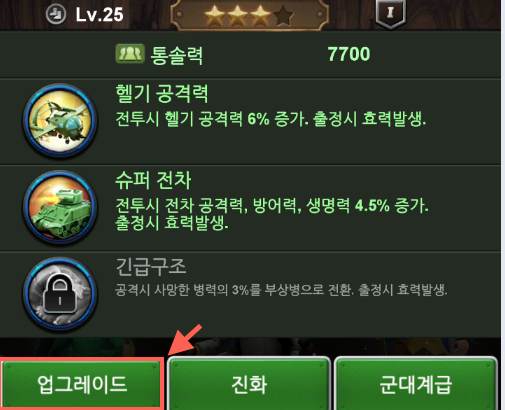Tap the empty fourth star

[x=283, y=15]
